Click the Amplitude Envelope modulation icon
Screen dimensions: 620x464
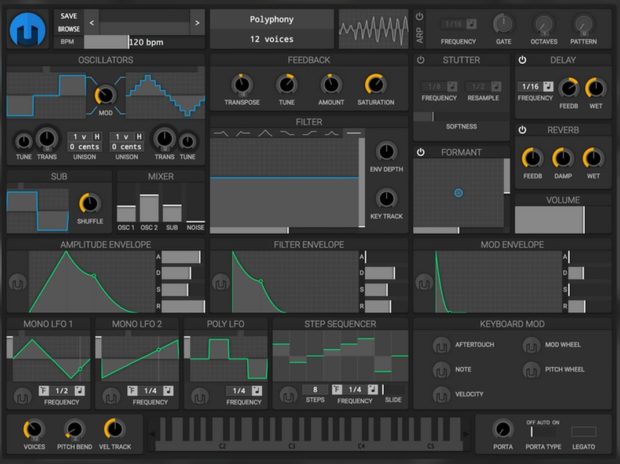[x=17, y=282]
